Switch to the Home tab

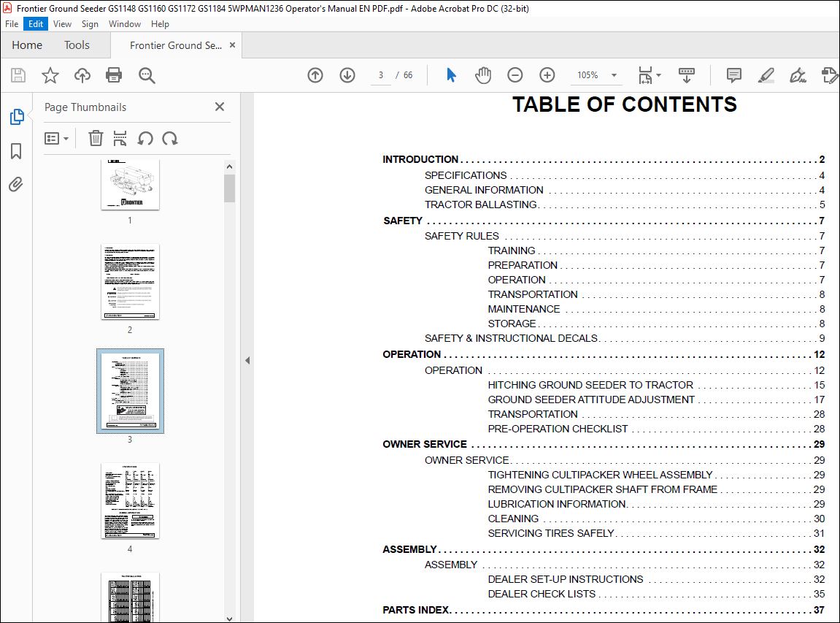(x=27, y=45)
